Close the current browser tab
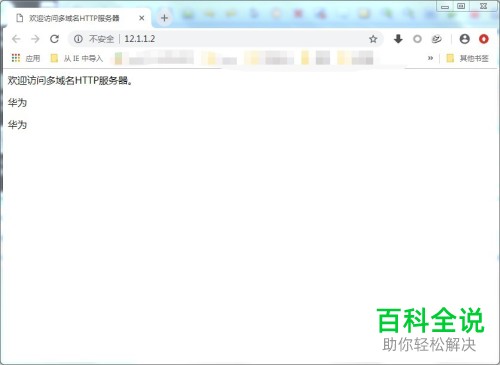 coord(142,18)
